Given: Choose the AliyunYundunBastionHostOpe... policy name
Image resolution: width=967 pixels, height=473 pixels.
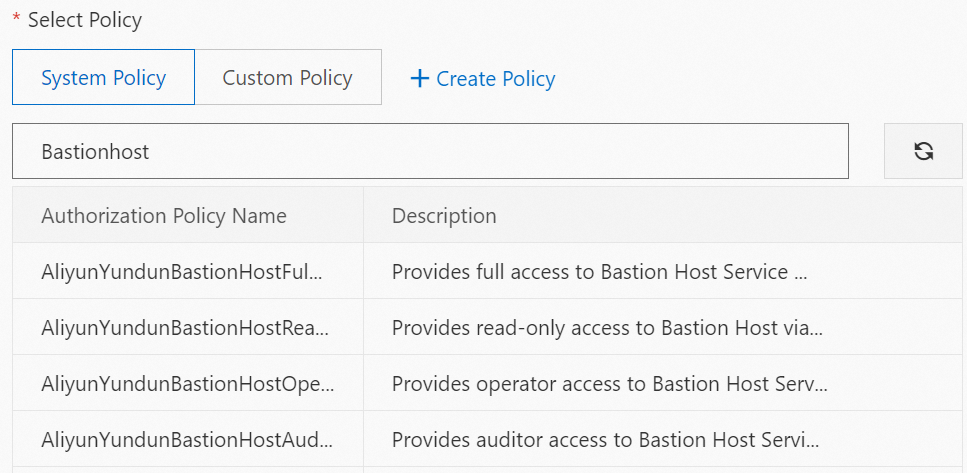Looking at the screenshot, I should click(x=187, y=383).
